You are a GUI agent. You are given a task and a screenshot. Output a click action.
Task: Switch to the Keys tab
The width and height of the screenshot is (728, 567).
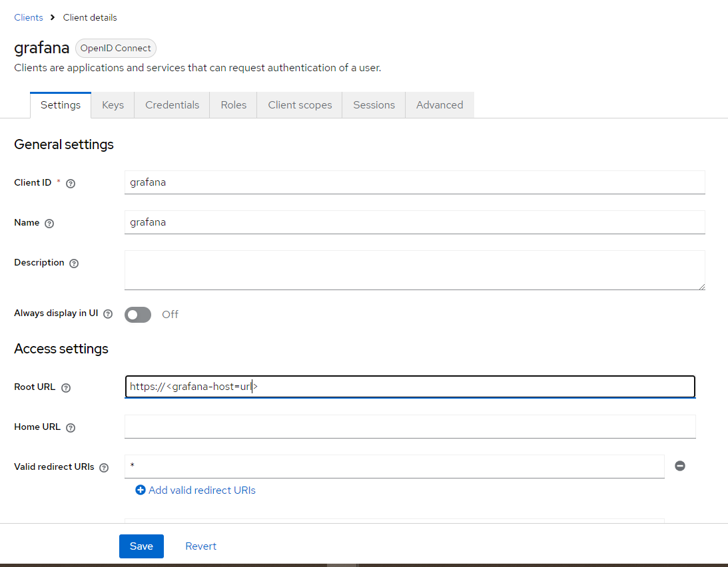pyautogui.click(x=113, y=105)
